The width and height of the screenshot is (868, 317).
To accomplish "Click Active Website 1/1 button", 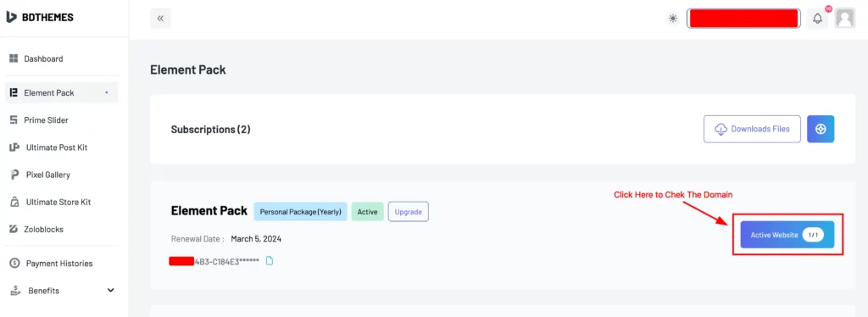I will coord(787,235).
